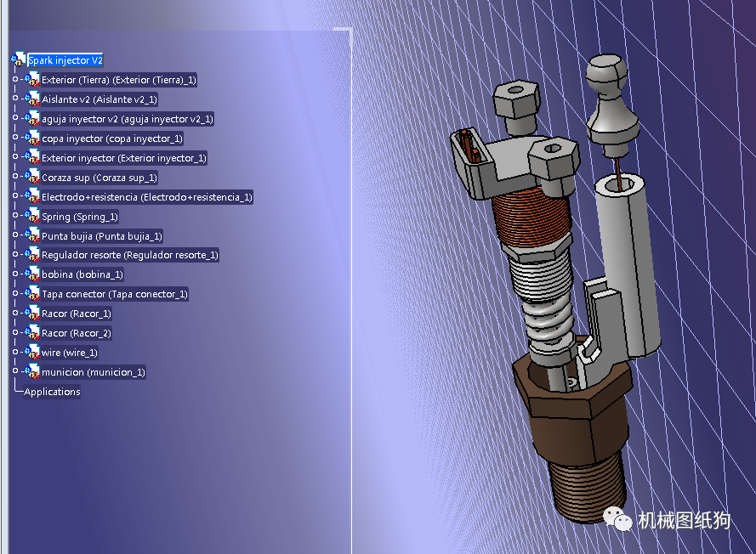This screenshot has width=756, height=554.
Task: Select Punta bujia (Punta bujia_1) label
Action: (x=102, y=236)
